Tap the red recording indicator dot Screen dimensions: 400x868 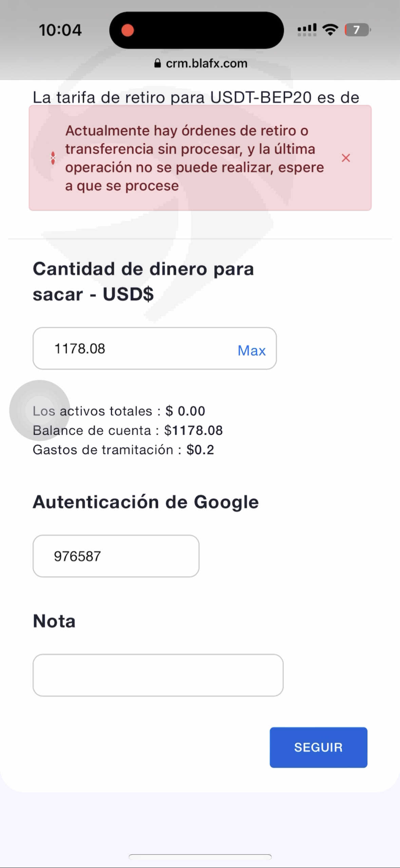pyautogui.click(x=128, y=30)
